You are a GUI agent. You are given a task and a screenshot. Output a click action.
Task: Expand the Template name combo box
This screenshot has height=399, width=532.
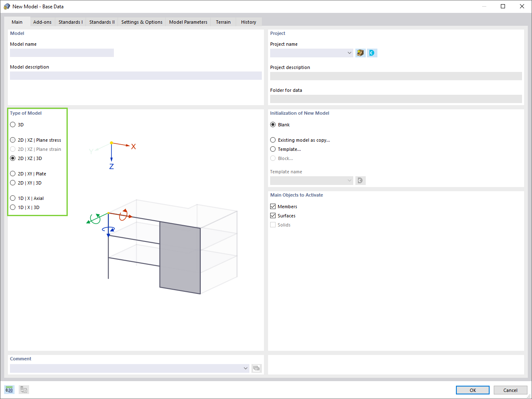349,180
